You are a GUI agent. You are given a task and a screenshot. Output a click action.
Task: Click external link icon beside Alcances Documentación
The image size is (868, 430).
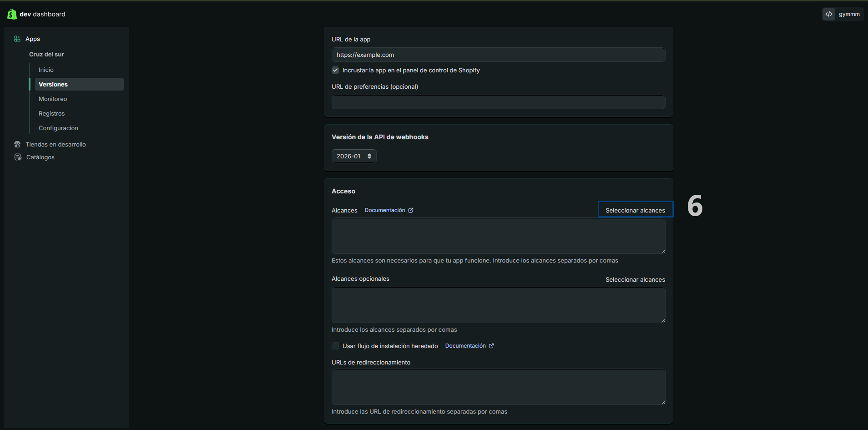(x=411, y=210)
